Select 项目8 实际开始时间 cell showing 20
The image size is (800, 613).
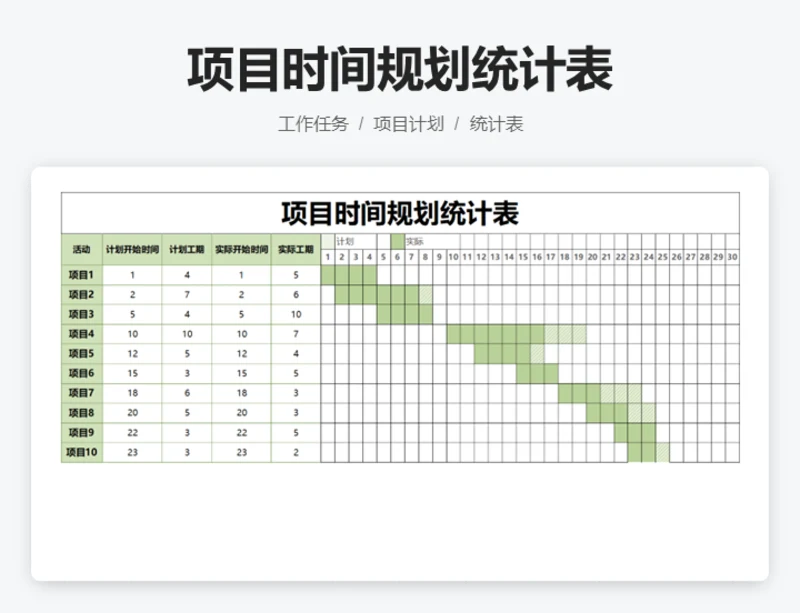tap(241, 413)
